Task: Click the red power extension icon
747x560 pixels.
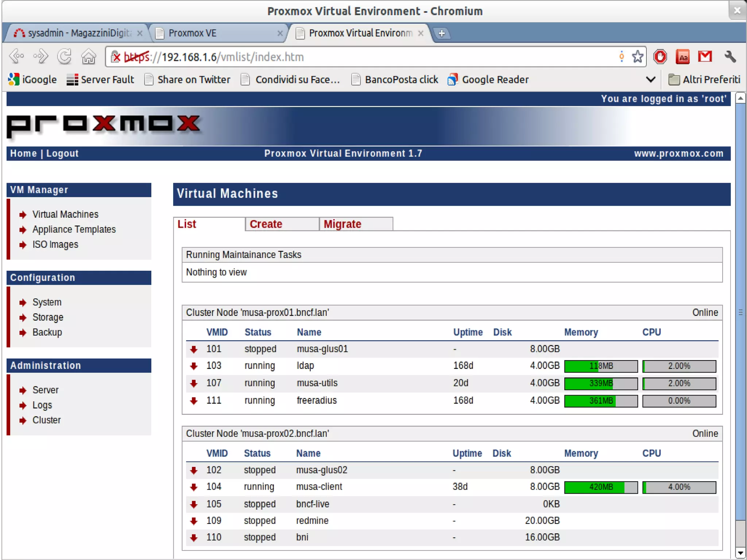Action: (x=660, y=57)
